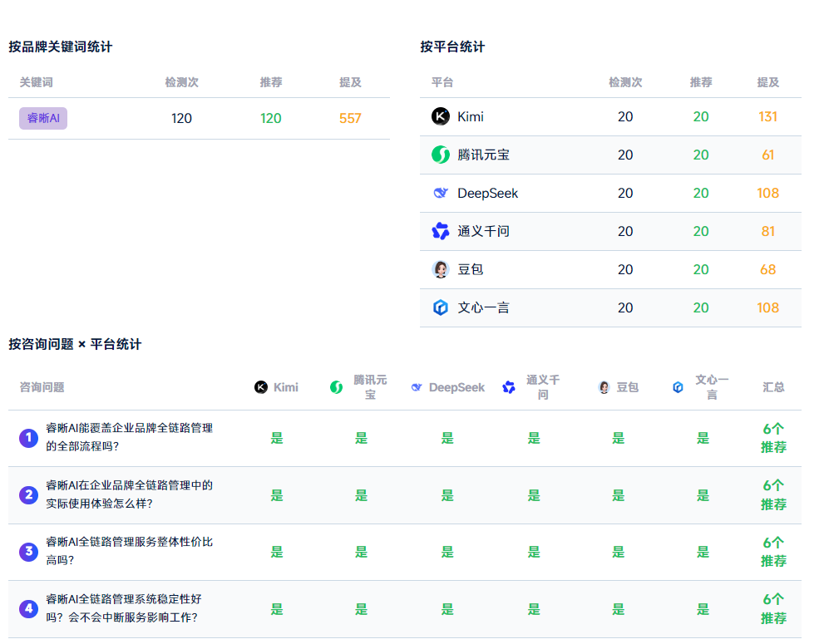Click question 2 text about 实际使用体验
The image size is (824, 644).
point(129,494)
